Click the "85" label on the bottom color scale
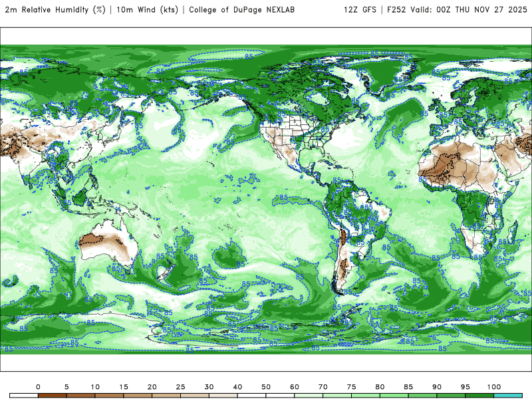The height and width of the screenshot is (399, 532). (x=408, y=387)
